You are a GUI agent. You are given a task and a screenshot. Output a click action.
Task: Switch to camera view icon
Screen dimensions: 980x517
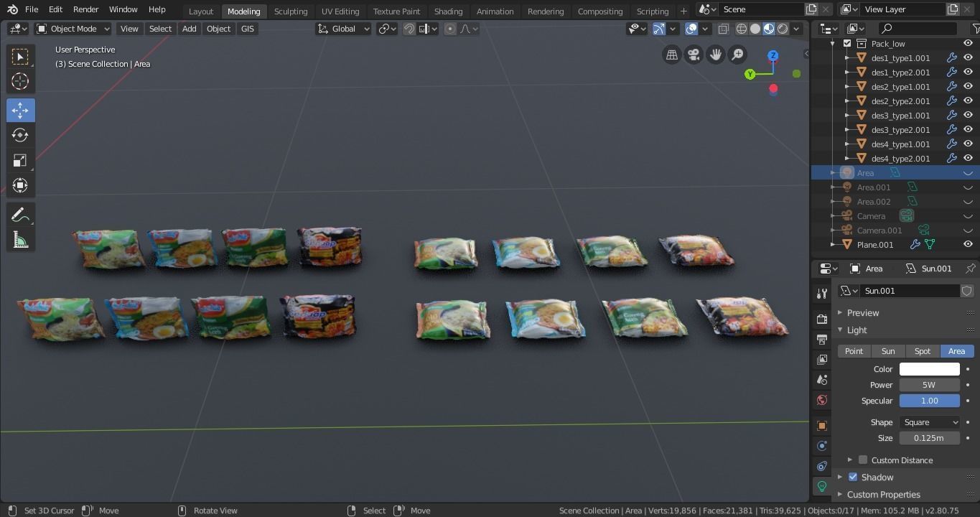pyautogui.click(x=694, y=55)
